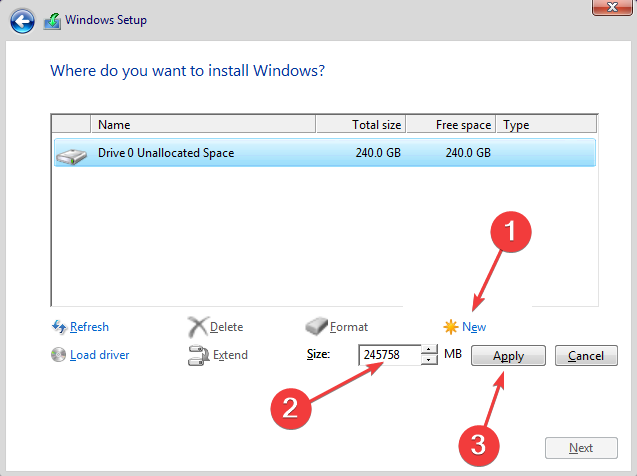The width and height of the screenshot is (637, 476).
Task: Click the Name column header
Action: [x=203, y=124]
